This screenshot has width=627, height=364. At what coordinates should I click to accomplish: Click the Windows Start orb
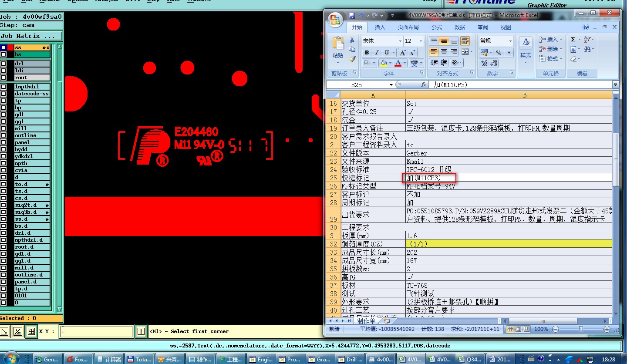pos(12,358)
